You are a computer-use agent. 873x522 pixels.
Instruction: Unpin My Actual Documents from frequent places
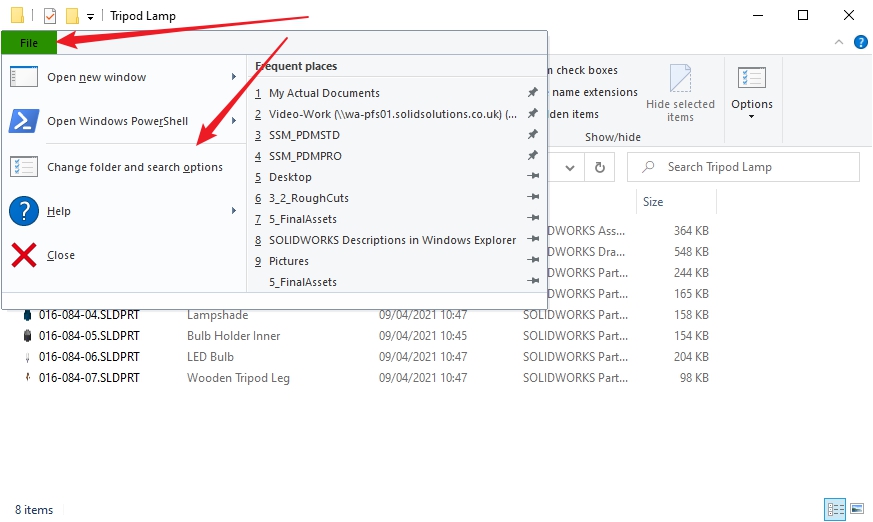click(x=533, y=93)
